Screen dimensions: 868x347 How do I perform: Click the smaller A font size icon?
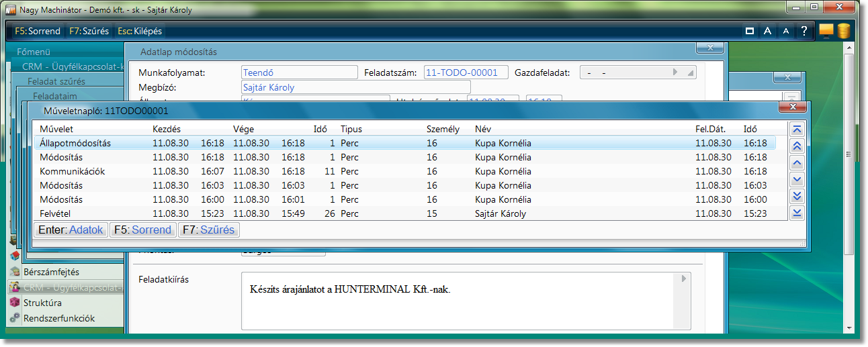click(x=785, y=32)
